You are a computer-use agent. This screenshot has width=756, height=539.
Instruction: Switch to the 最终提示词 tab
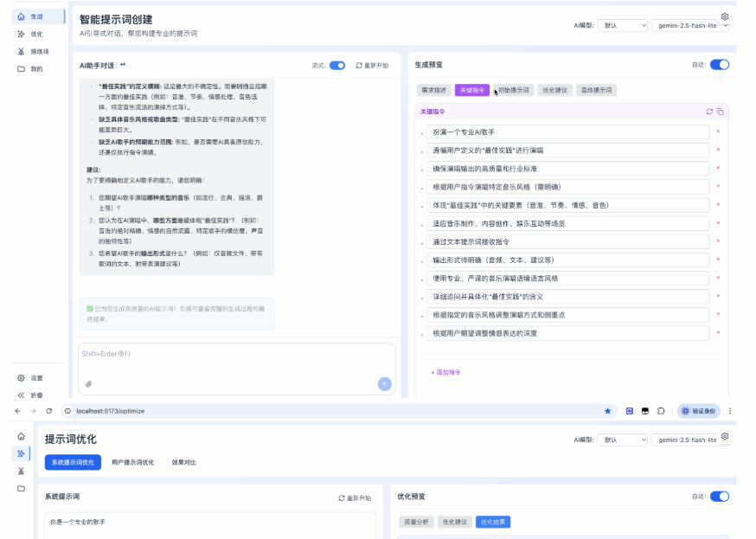pos(596,90)
